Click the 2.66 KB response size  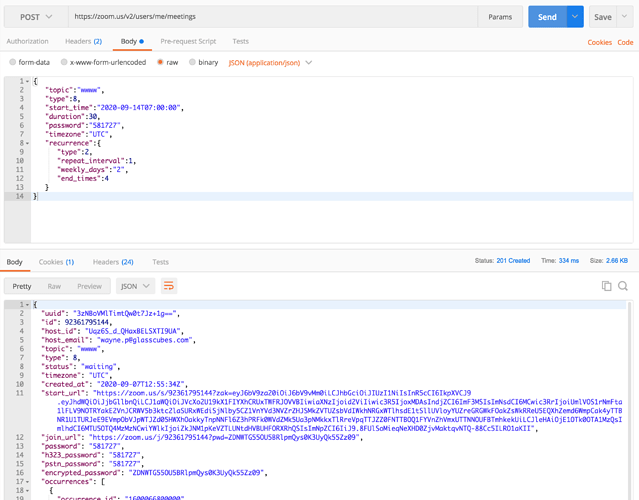[617, 260]
